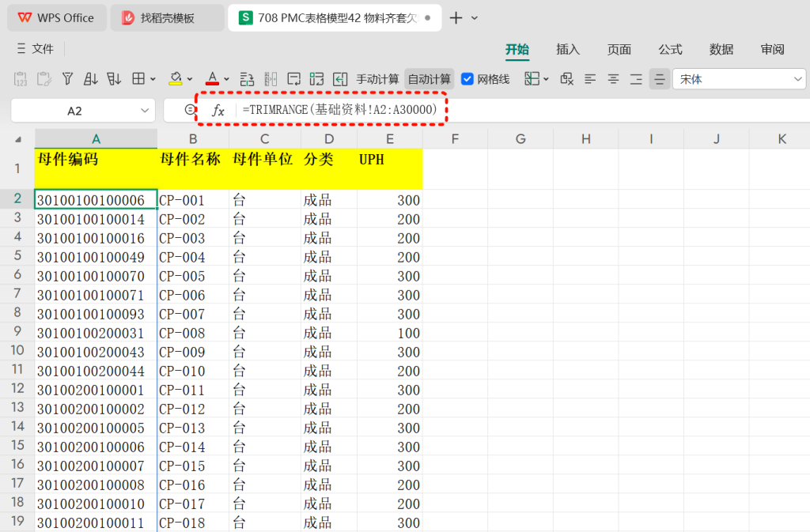
Task: Open the 文件 hamburger menu
Action: pos(35,49)
